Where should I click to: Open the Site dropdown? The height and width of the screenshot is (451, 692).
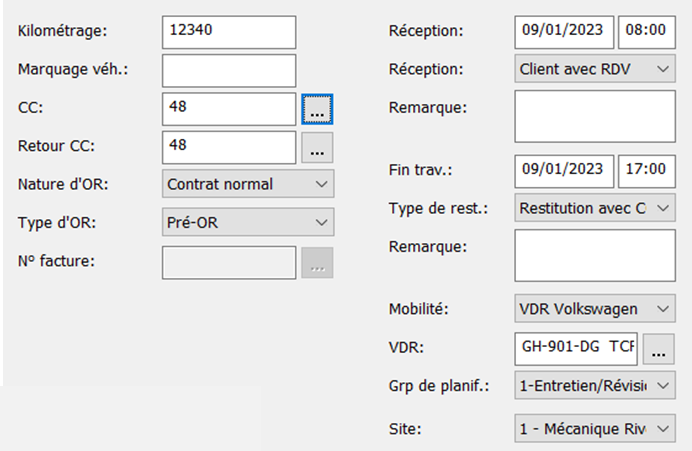pos(595,428)
